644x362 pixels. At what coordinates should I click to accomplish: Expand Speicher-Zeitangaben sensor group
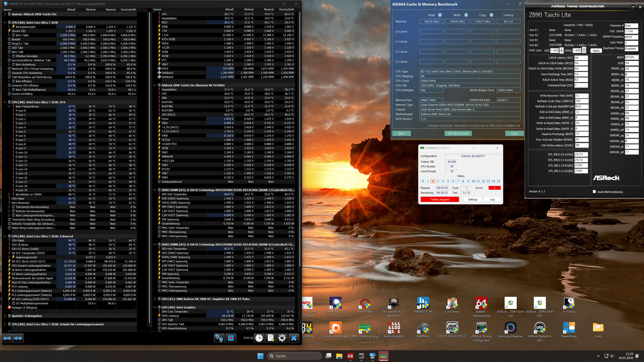(5, 316)
